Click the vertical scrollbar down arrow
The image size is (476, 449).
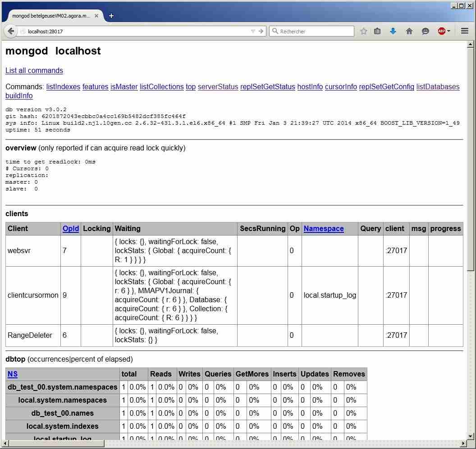[470, 435]
